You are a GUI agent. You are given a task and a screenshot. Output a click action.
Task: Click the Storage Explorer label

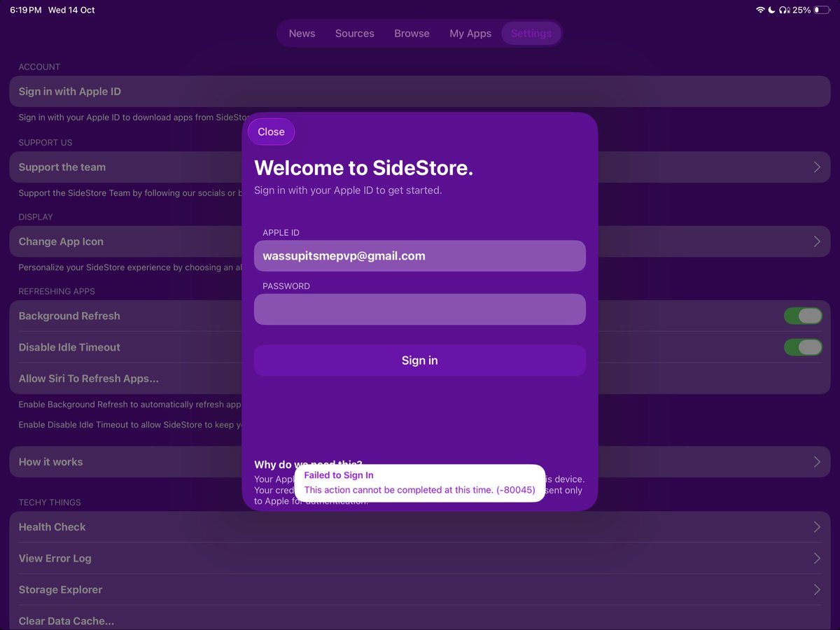tap(60, 590)
